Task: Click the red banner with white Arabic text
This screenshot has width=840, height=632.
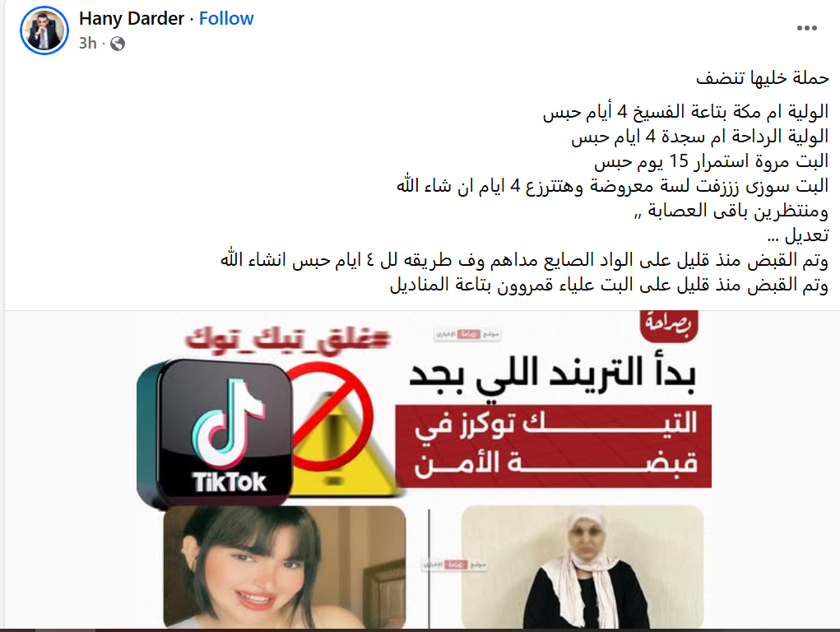Action: click(554, 446)
